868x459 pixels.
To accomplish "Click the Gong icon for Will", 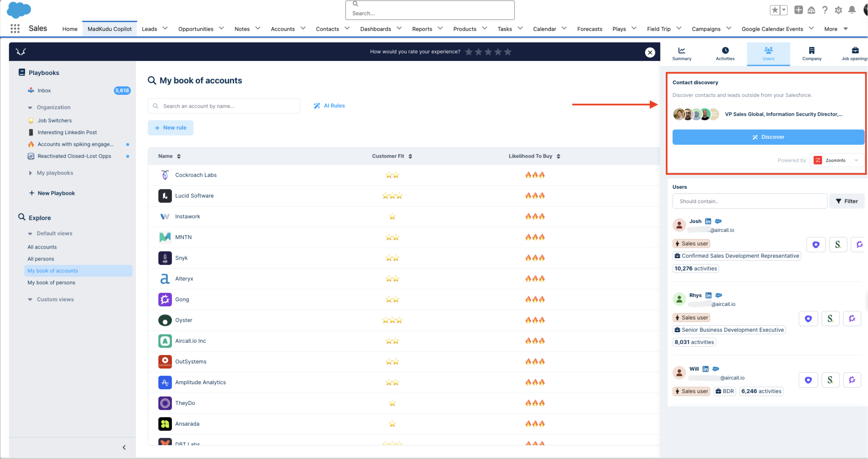I will [852, 380].
